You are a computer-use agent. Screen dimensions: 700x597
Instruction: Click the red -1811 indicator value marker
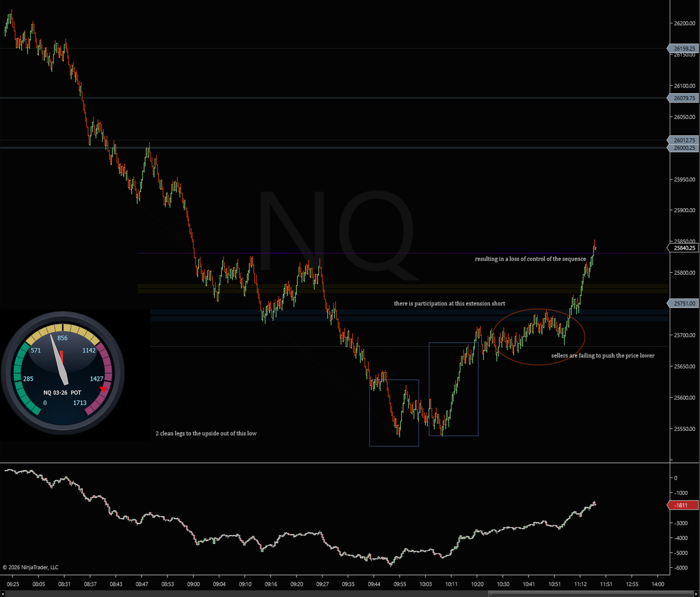pos(683,505)
